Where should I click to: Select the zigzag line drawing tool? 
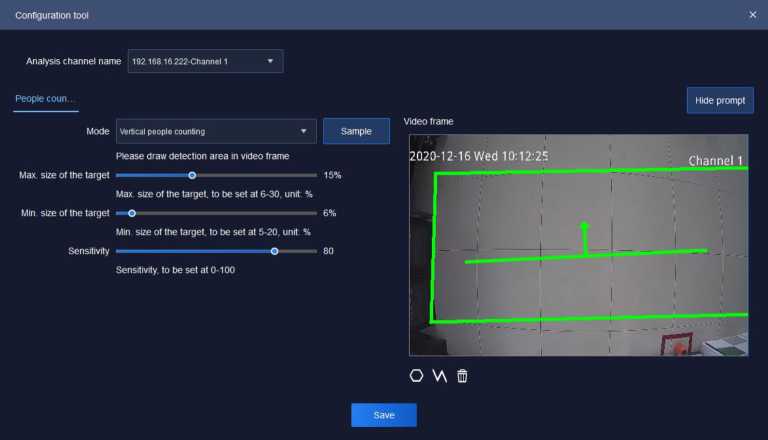point(439,376)
